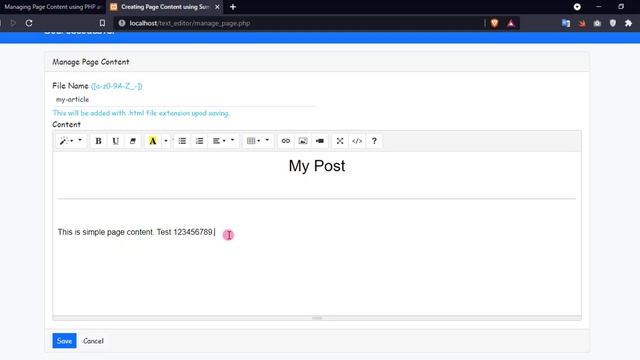
Task: Switch to Managing Page Content tab
Action: [52, 7]
